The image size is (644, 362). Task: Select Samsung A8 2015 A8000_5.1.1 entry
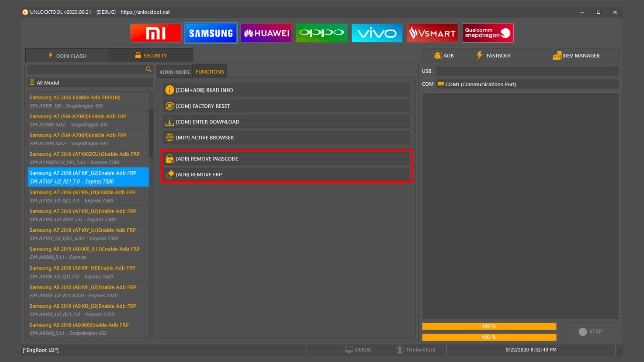[88, 253]
